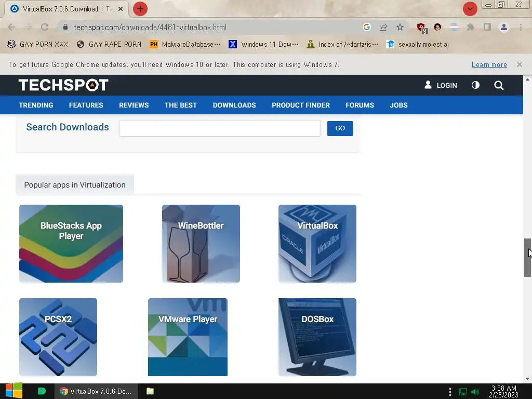Image resolution: width=532 pixels, height=399 pixels.
Task: Click the GO search button
Action: click(x=340, y=128)
